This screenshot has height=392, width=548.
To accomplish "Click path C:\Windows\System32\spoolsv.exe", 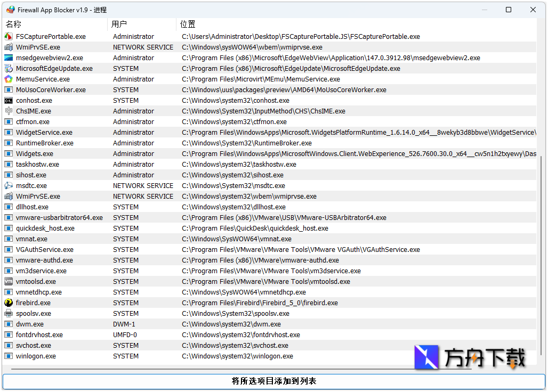I will click(236, 314).
